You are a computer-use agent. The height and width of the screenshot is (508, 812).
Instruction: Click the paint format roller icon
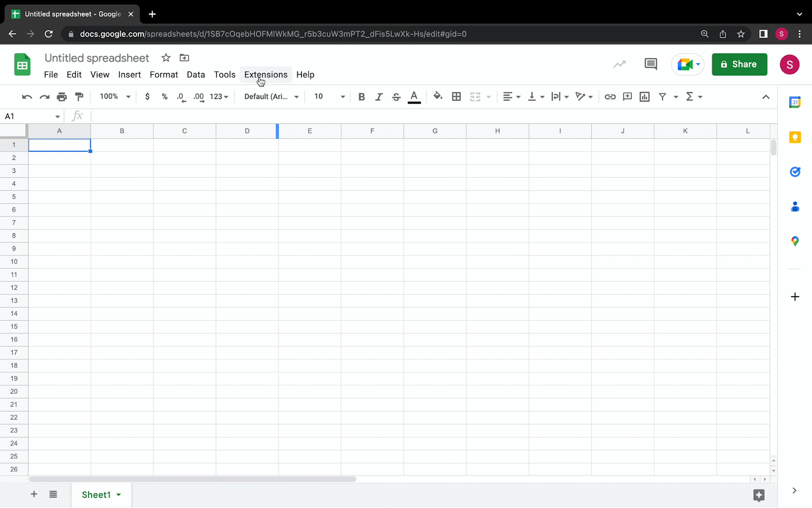point(79,97)
